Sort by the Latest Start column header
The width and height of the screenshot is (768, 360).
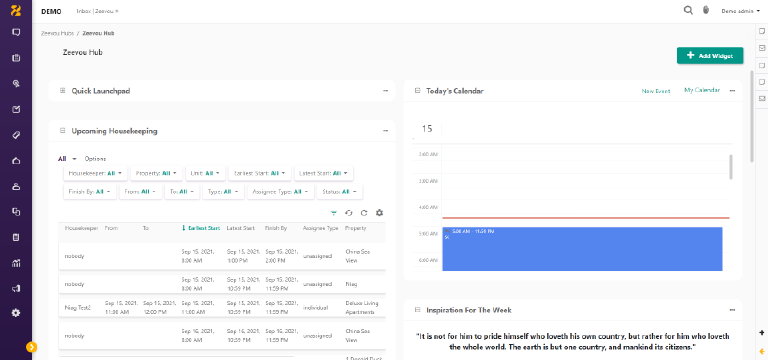(240, 228)
